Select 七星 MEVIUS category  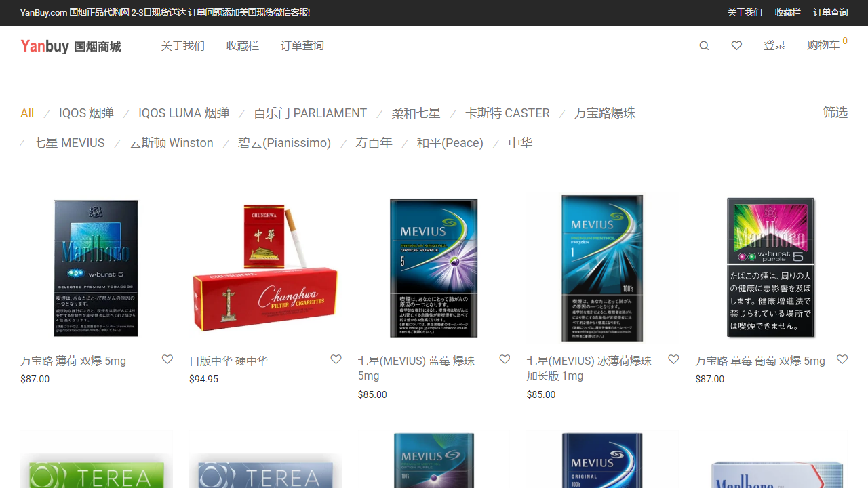pyautogui.click(x=69, y=143)
